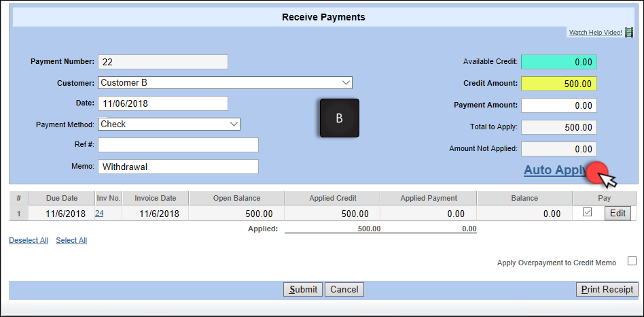Expand the Payment Method dropdown
The width and height of the screenshot is (644, 317).
coord(169,124)
